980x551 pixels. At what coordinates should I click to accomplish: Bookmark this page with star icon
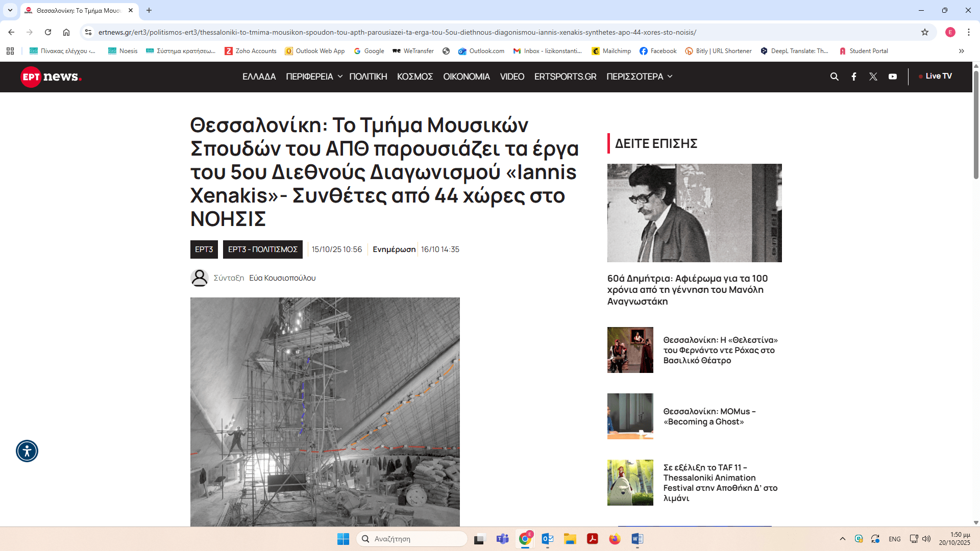(x=925, y=32)
